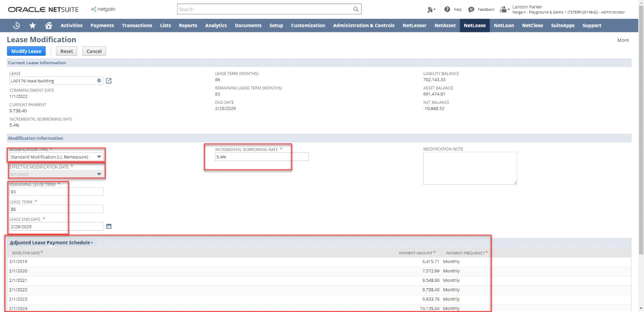The image size is (644, 312).
Task: Open the calendar picker for Lease End Date
Action: pyautogui.click(x=109, y=226)
